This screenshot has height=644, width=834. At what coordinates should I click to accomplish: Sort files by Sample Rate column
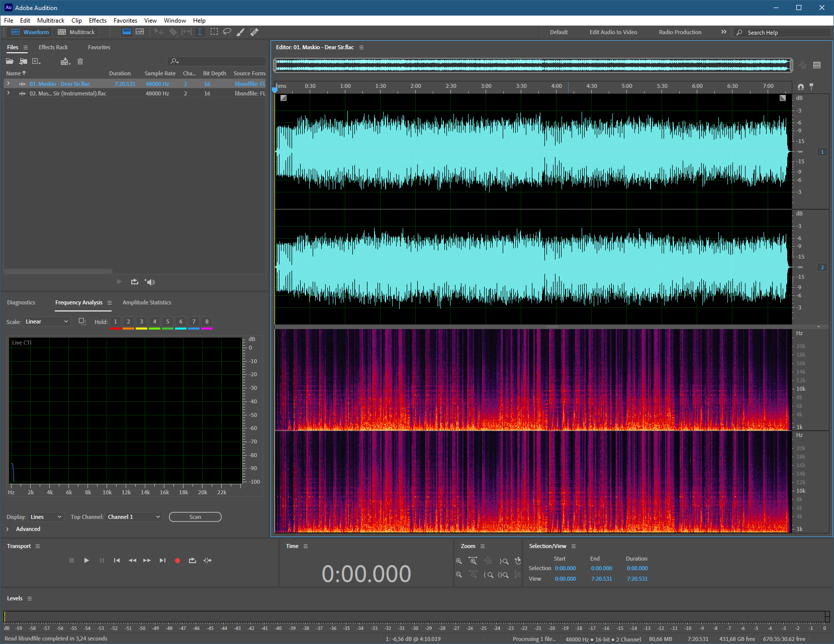(x=160, y=73)
